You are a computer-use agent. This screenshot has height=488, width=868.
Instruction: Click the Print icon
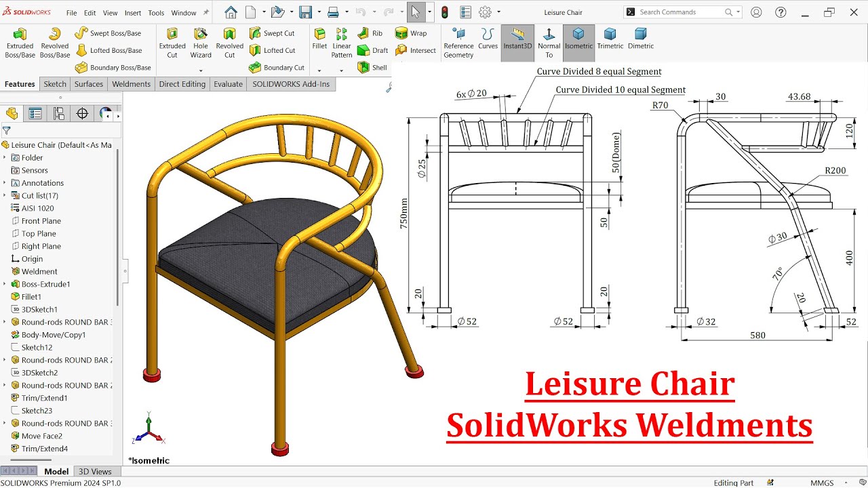click(333, 12)
